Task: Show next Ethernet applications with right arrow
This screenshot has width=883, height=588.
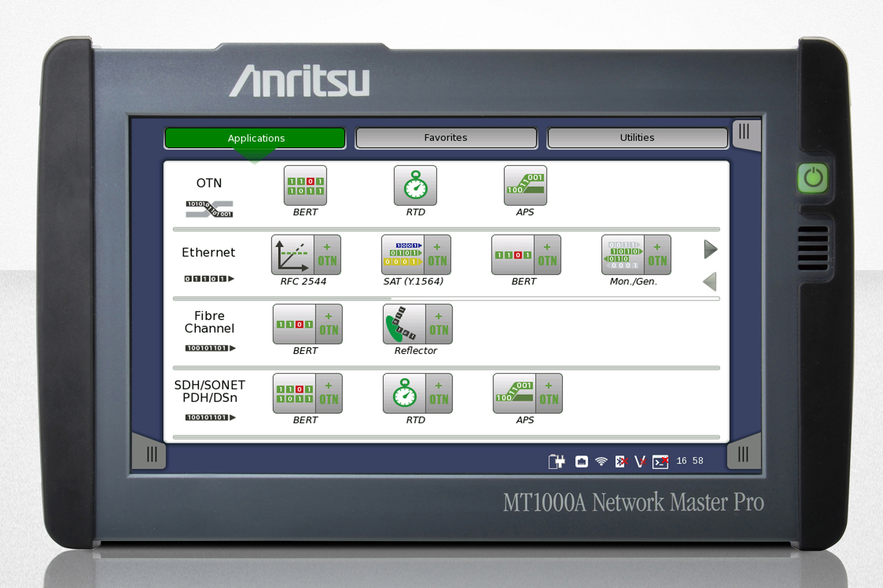Action: pyautogui.click(x=711, y=249)
